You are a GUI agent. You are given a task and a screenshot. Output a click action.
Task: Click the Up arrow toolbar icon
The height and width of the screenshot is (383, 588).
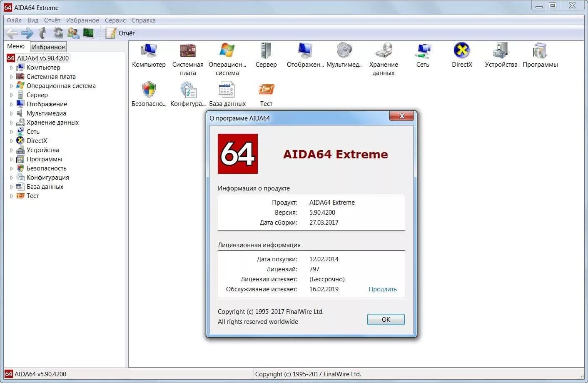coord(42,33)
